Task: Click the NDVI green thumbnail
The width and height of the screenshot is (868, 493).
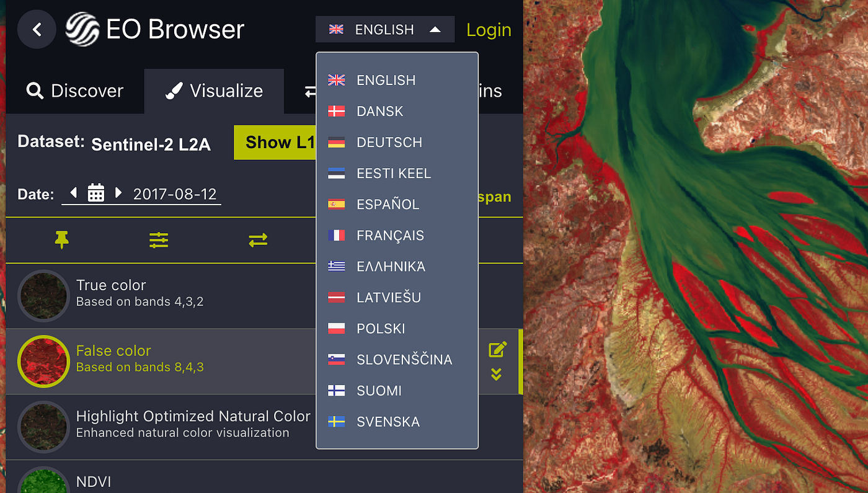Action: tap(43, 481)
